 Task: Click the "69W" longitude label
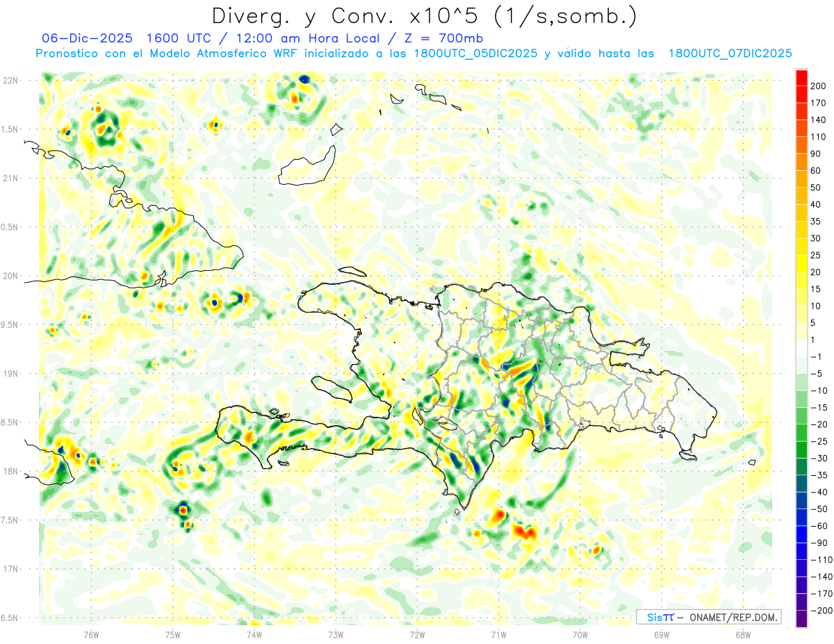(662, 634)
